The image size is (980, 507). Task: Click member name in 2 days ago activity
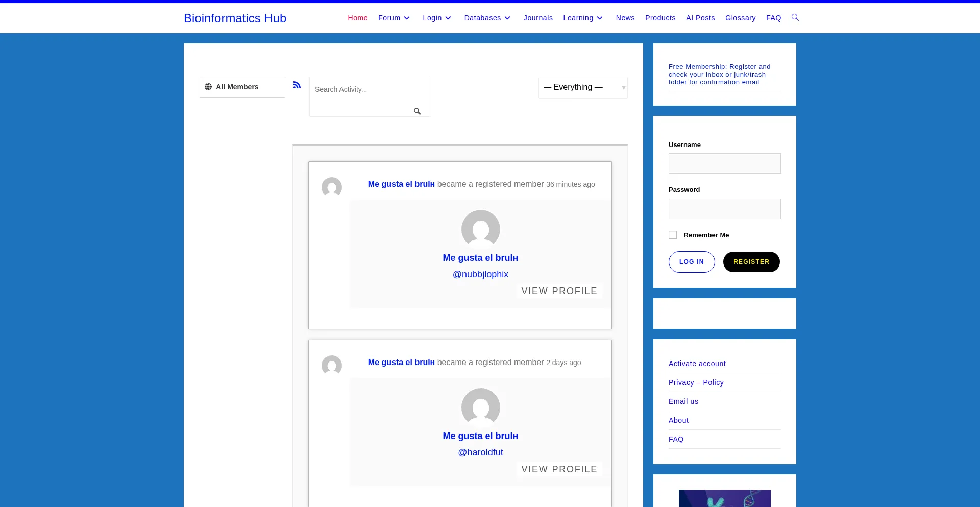point(401,363)
